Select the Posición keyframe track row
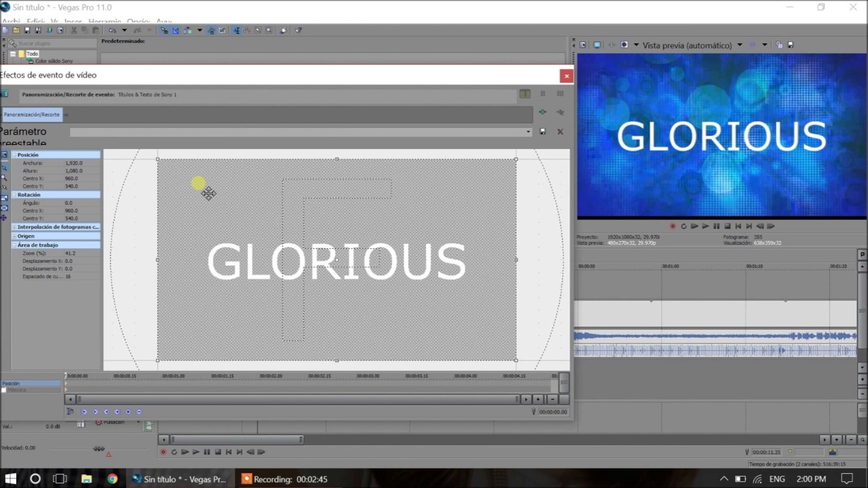 click(31, 384)
